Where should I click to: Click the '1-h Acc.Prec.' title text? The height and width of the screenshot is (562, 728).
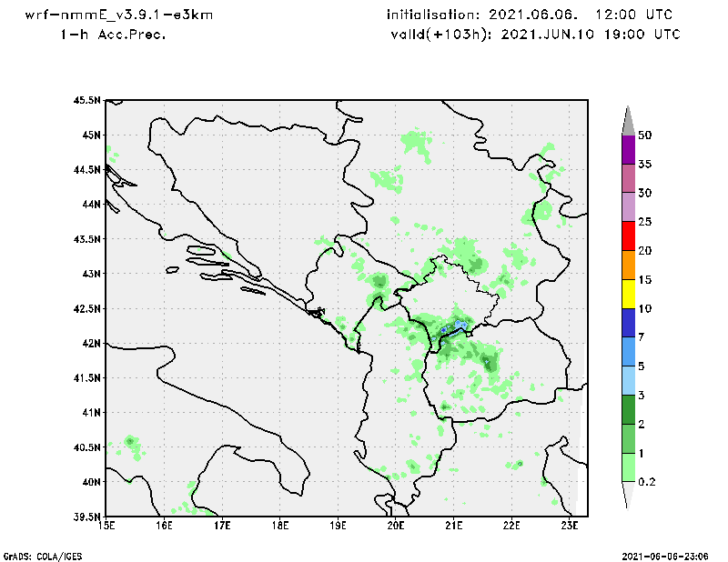[x=113, y=35]
